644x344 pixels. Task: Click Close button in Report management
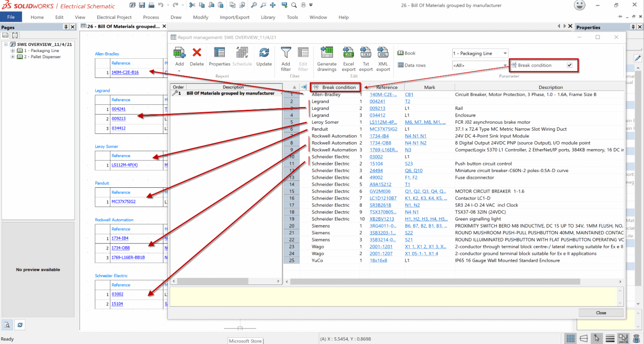point(601,313)
